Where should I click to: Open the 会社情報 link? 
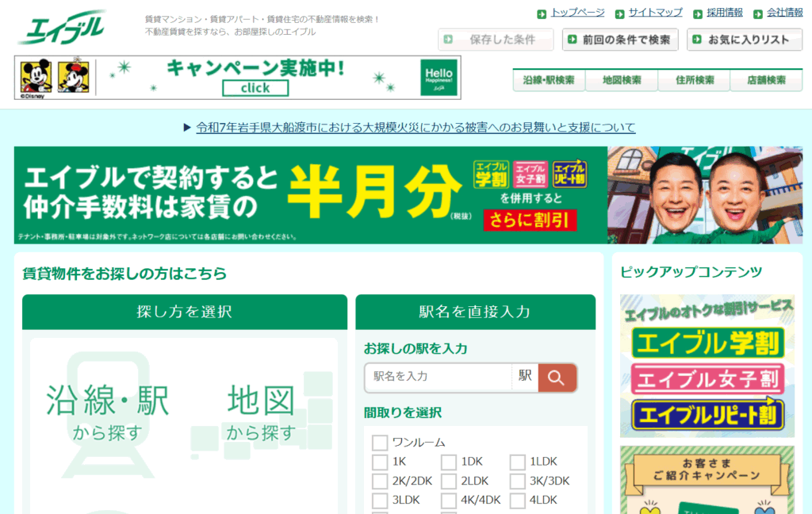coord(784,13)
